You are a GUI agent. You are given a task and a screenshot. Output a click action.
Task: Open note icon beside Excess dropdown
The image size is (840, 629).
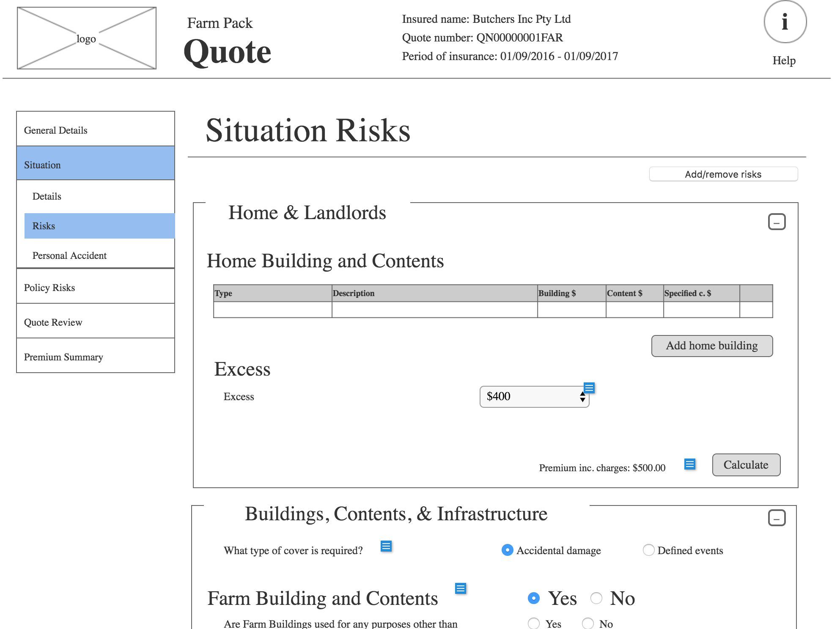589,387
